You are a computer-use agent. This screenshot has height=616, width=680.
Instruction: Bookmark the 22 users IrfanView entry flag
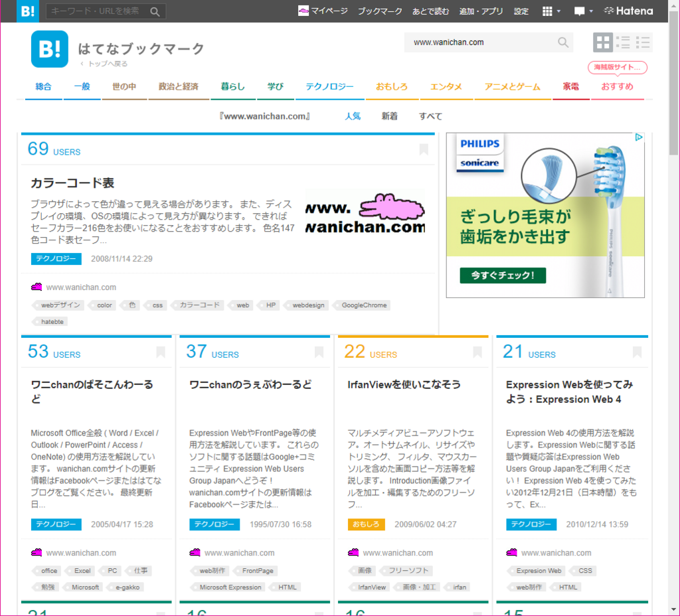(x=477, y=352)
